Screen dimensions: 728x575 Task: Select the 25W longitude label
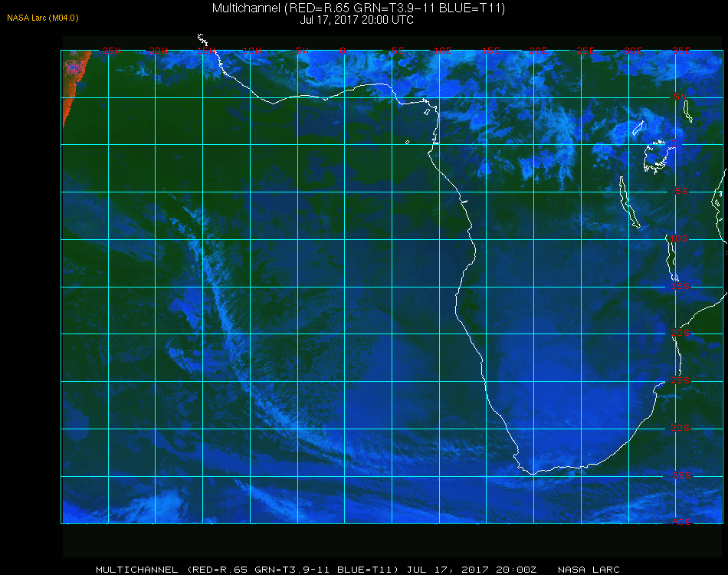click(111, 51)
